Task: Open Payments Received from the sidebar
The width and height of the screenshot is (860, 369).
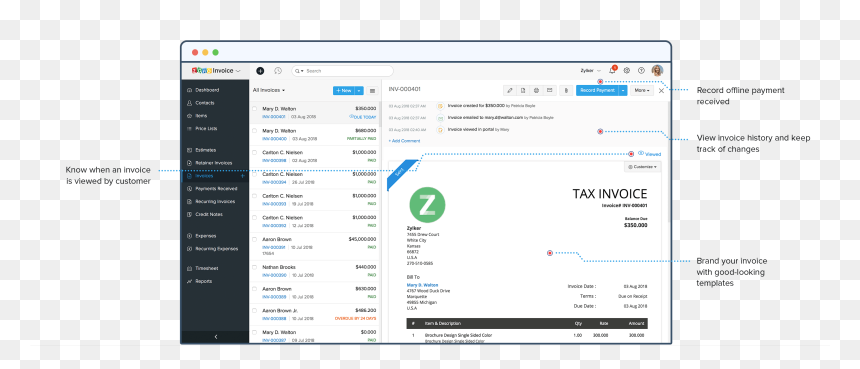Action: 215,189
